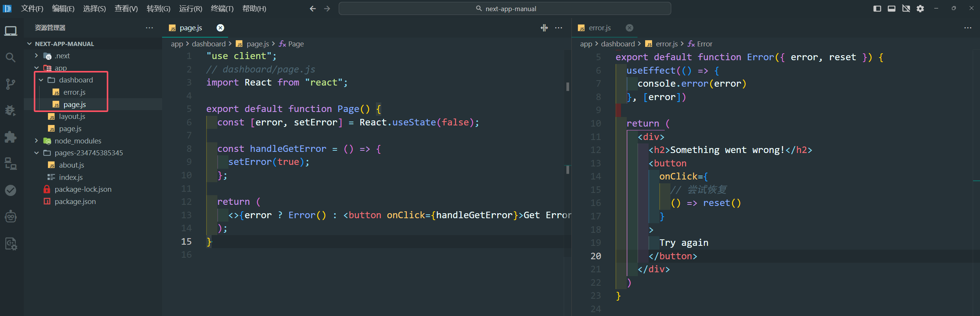Collapse the dashboard folder

click(x=41, y=80)
